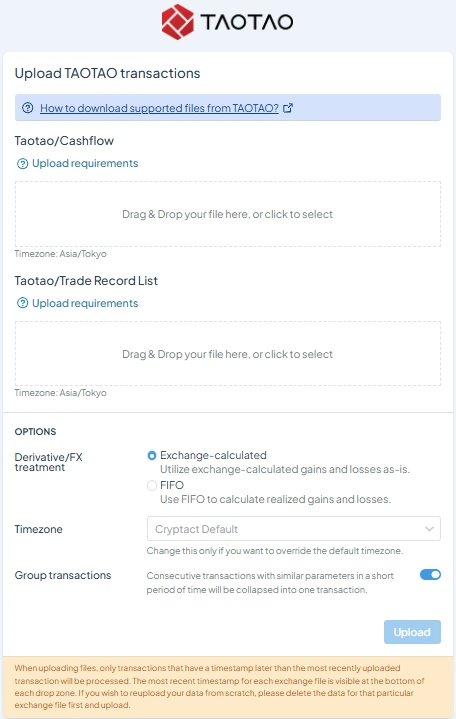Click question icon under Taotao/Trade Record List
This screenshot has height=719, width=456.
click(x=22, y=303)
